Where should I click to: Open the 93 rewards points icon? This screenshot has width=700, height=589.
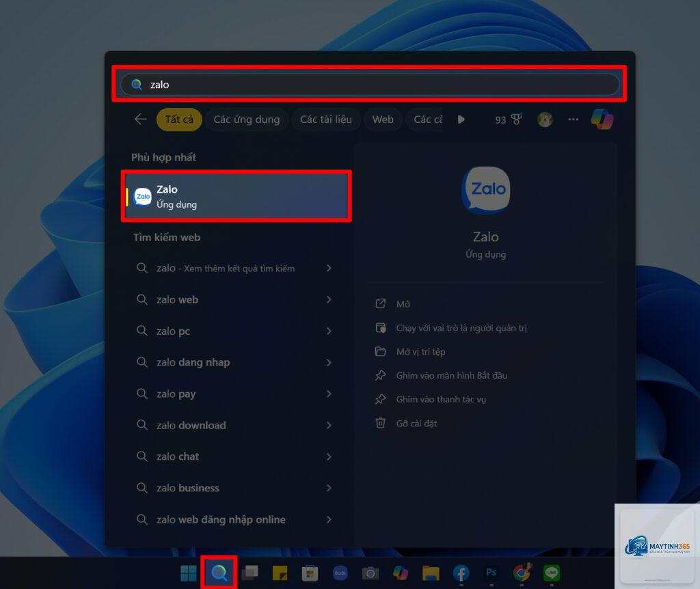(x=509, y=120)
